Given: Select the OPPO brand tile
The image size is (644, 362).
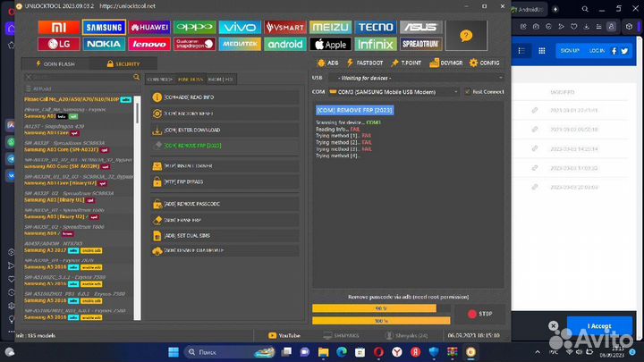Looking at the screenshot, I should tap(194, 28).
